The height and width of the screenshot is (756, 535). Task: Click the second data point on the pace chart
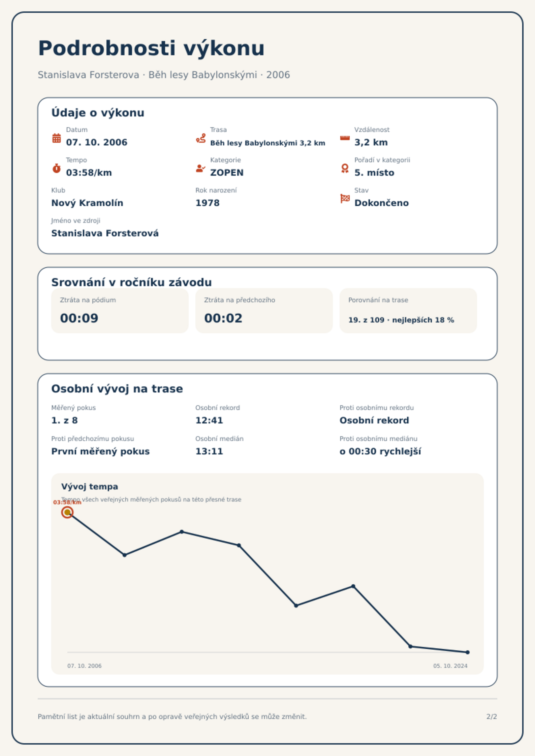pyautogui.click(x=125, y=555)
